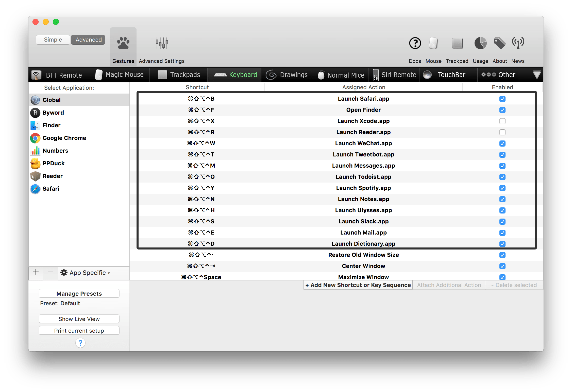The height and width of the screenshot is (392, 572).
Task: Expand the triangle at right of device tabs
Action: tap(537, 75)
